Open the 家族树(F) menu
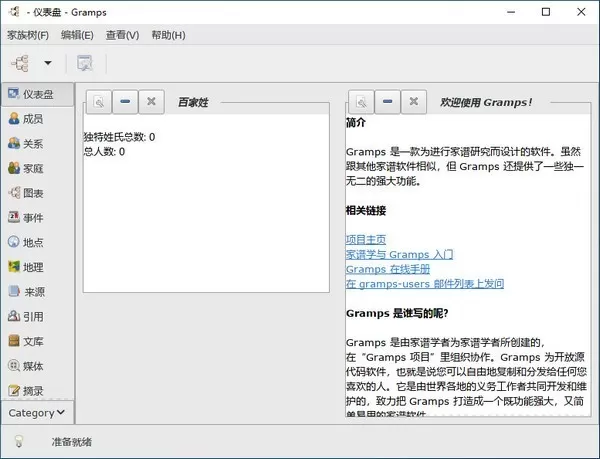The image size is (600, 459). [x=28, y=35]
